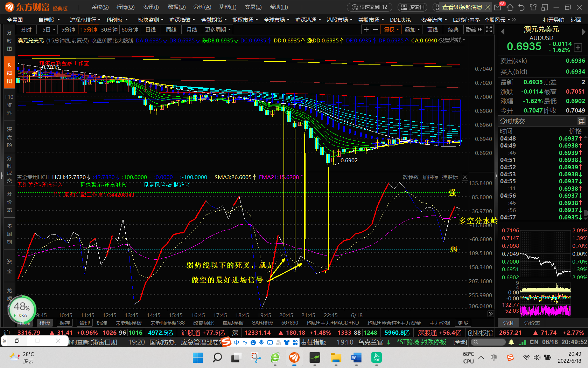
Task: Click 保存 template button
Action: (x=65, y=323)
